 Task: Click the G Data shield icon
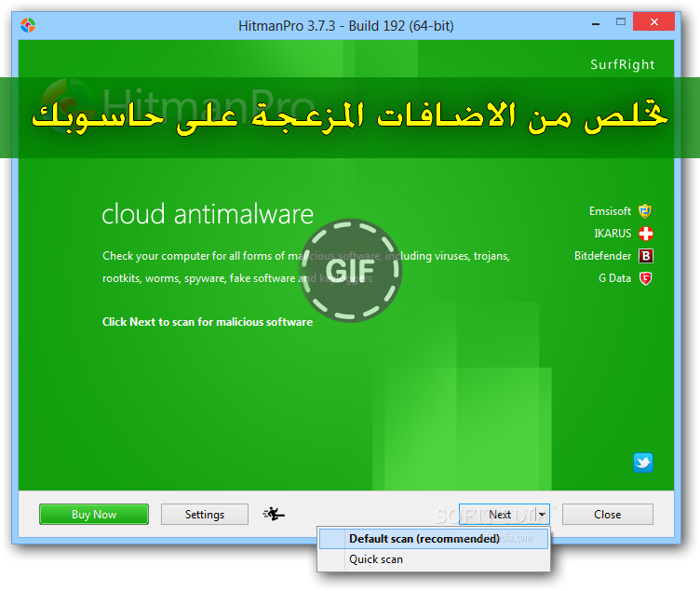pyautogui.click(x=645, y=278)
